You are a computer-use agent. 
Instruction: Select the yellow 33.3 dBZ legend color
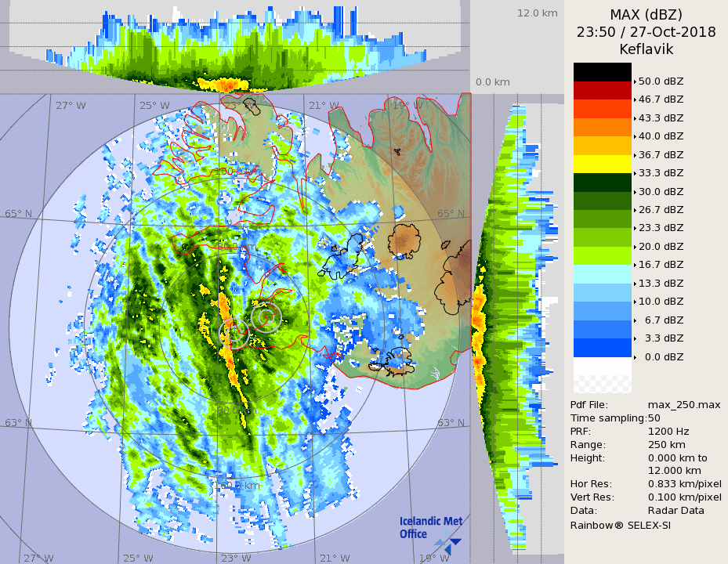pos(602,164)
